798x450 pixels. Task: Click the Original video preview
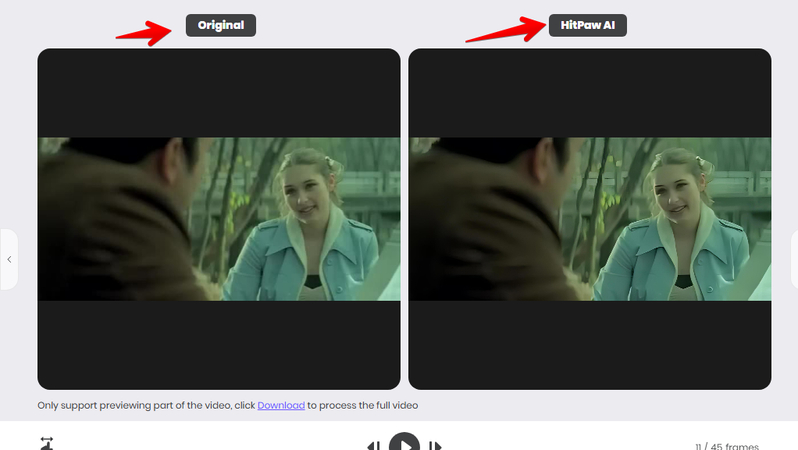[x=219, y=219]
